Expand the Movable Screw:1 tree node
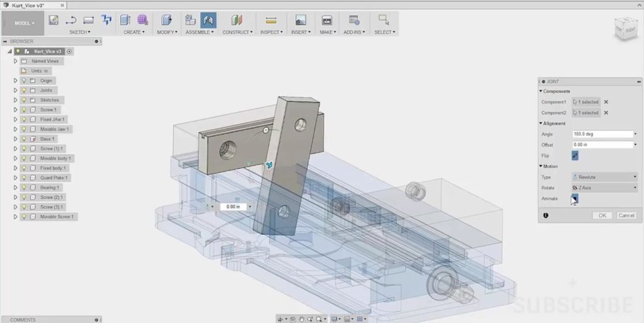The image size is (644, 323). click(x=16, y=217)
